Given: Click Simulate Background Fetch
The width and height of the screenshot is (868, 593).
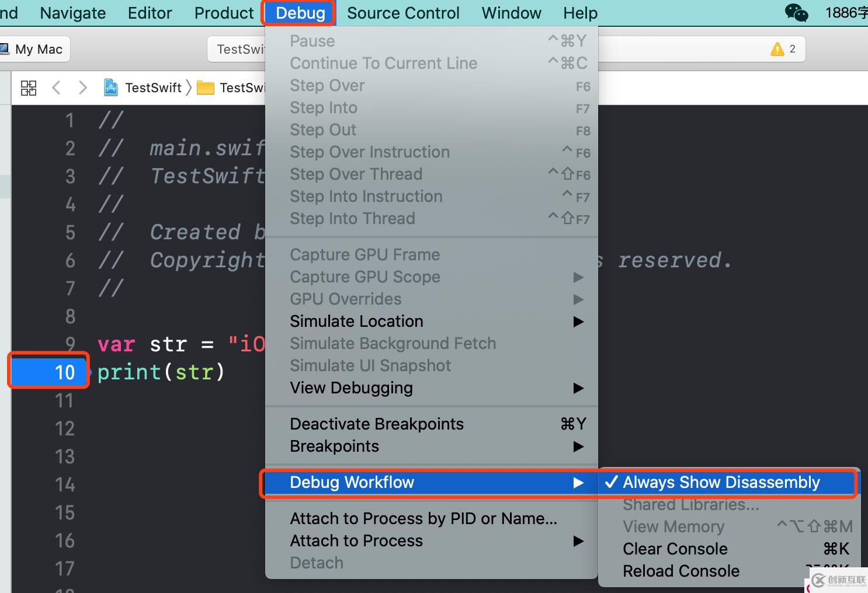Looking at the screenshot, I should pos(431,343).
